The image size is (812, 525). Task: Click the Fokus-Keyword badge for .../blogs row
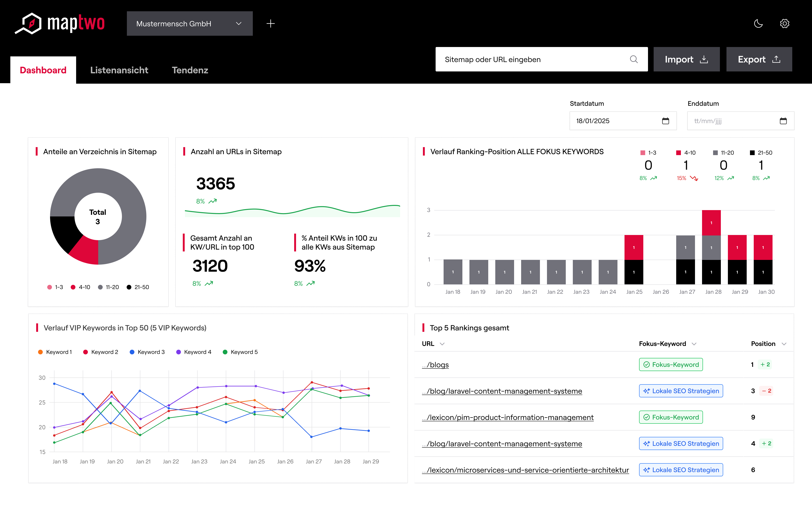[x=671, y=365]
